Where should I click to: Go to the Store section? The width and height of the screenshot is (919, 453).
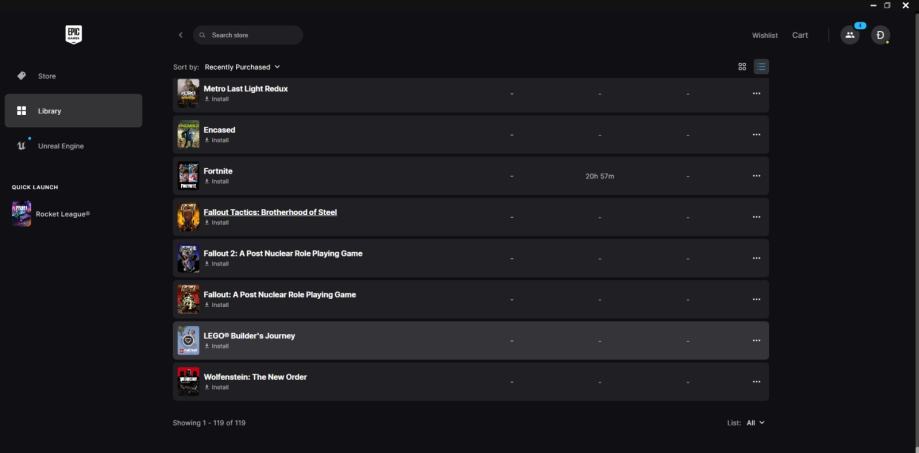click(x=47, y=76)
